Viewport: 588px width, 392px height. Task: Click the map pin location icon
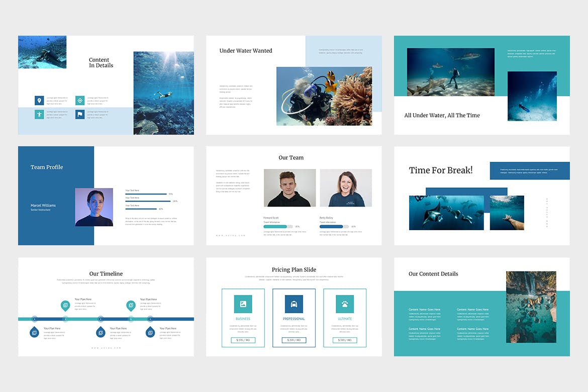(39, 101)
